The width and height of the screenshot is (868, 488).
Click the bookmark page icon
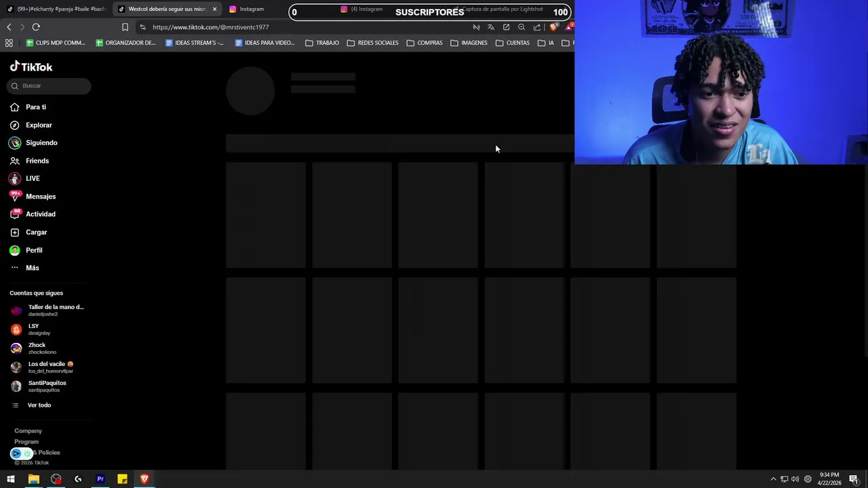[x=125, y=27]
